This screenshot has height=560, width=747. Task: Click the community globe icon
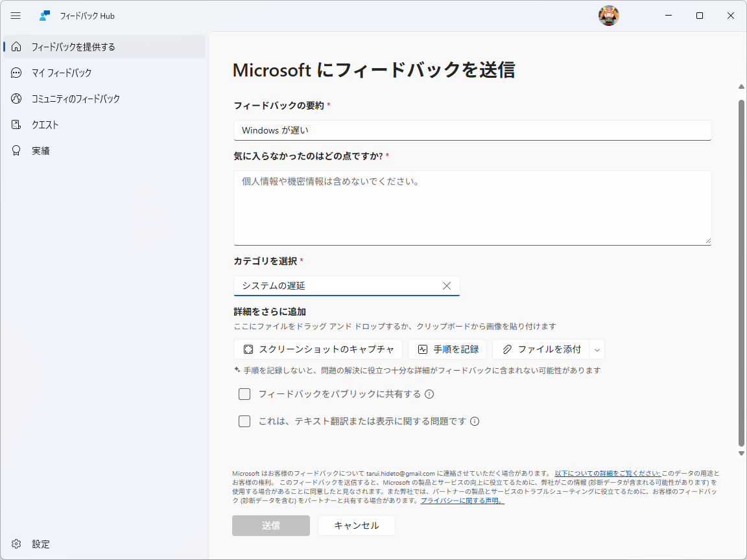(x=16, y=99)
